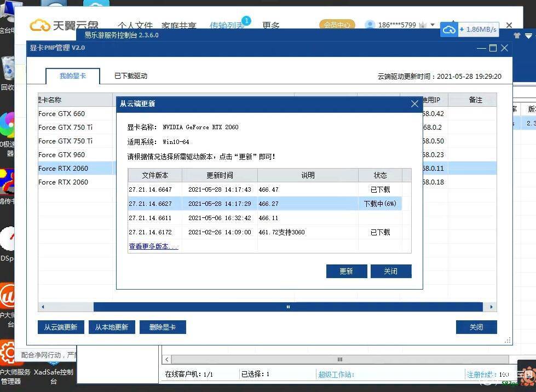Click the 文件版本 column header

coord(155,175)
